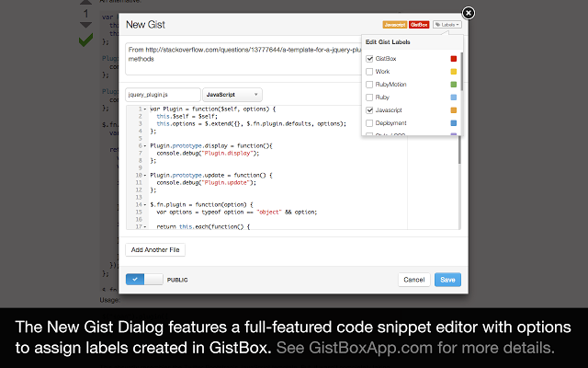Click yellow color swatch beside Work
This screenshot has width=588, height=368.
453,72
